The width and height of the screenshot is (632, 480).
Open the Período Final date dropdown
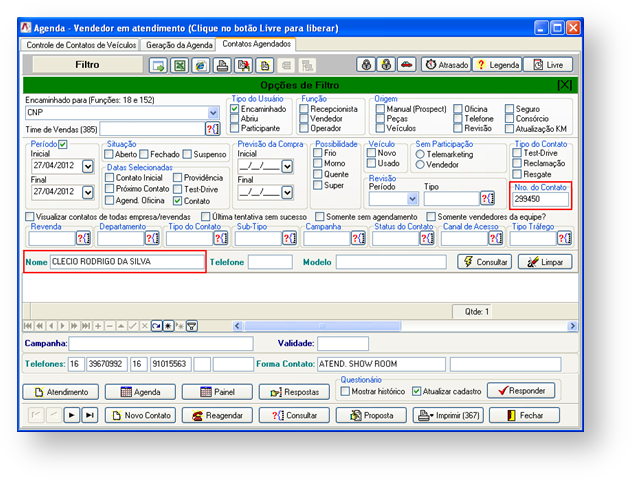87,192
